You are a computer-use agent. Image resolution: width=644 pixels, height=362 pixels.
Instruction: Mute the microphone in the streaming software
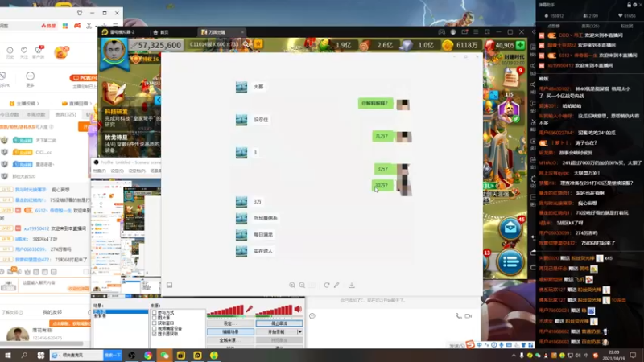(x=249, y=309)
